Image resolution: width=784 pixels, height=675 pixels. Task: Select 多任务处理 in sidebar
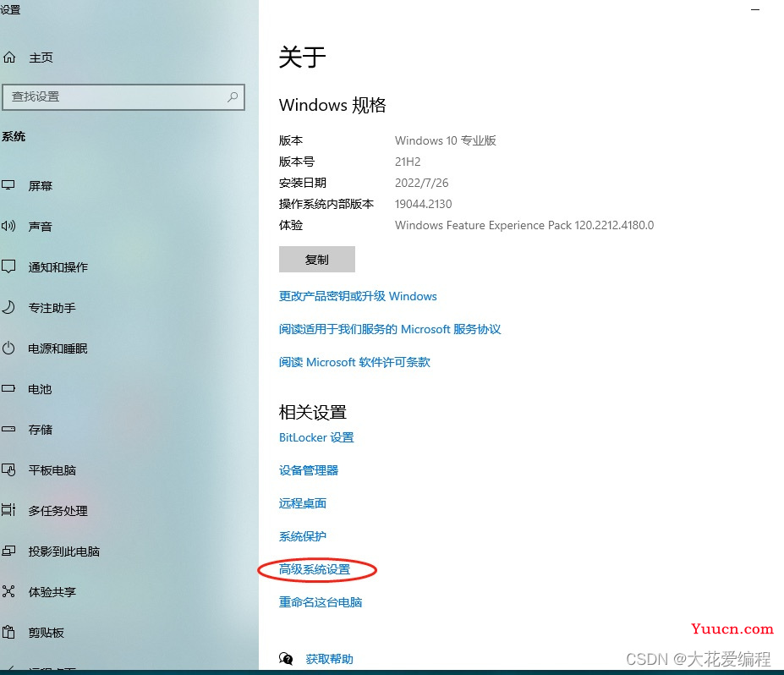pos(58,511)
